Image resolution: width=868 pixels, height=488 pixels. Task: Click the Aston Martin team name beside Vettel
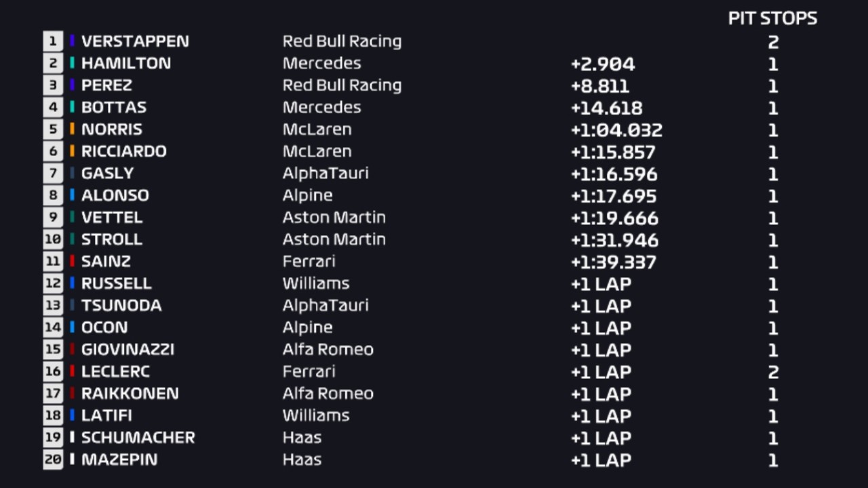pos(334,217)
